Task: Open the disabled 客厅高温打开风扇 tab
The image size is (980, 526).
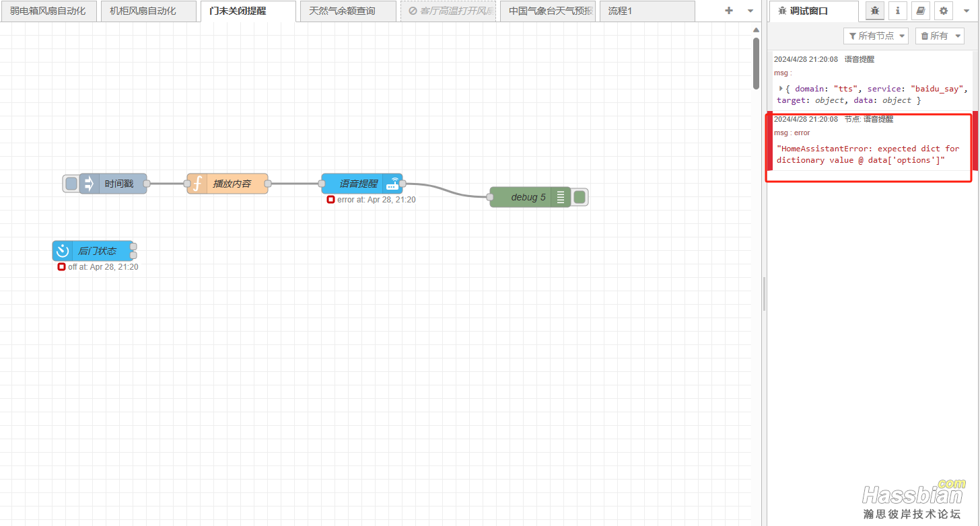Action: (x=448, y=11)
